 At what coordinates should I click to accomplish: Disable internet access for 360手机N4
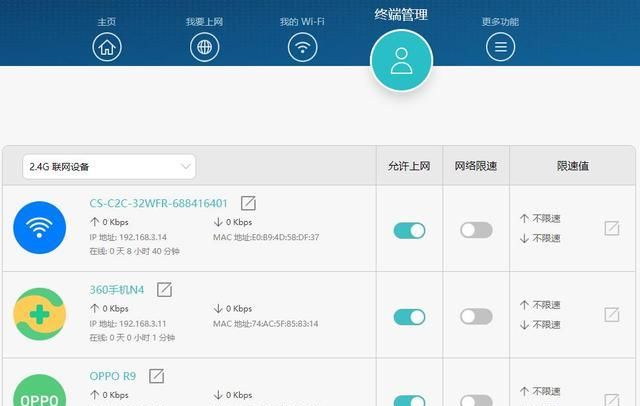pos(409,317)
